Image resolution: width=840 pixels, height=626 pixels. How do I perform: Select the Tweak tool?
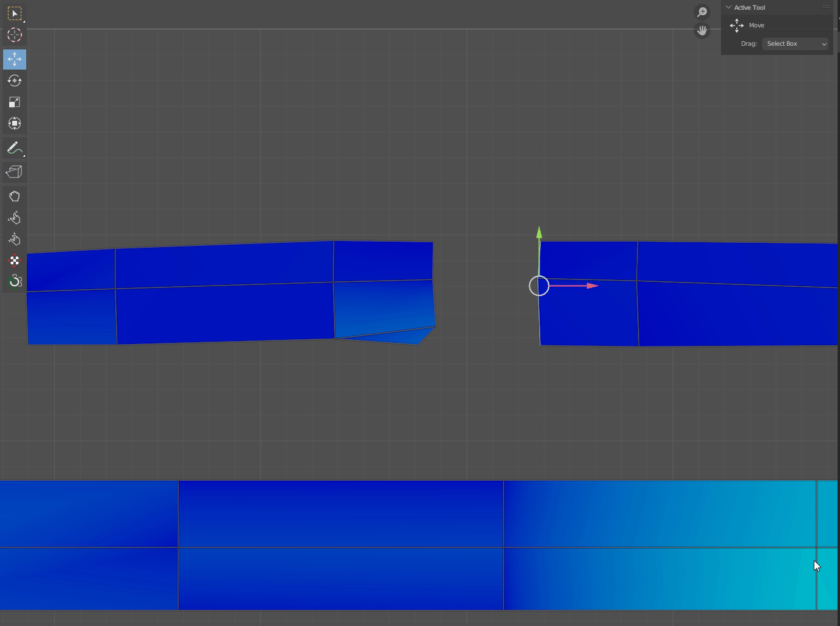(15, 13)
